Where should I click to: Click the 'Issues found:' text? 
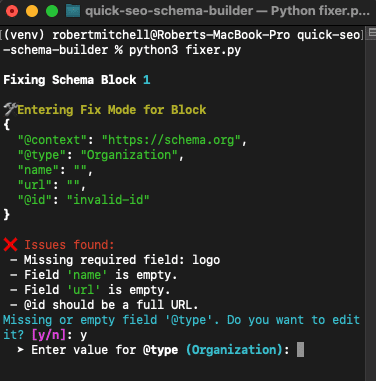(69, 245)
